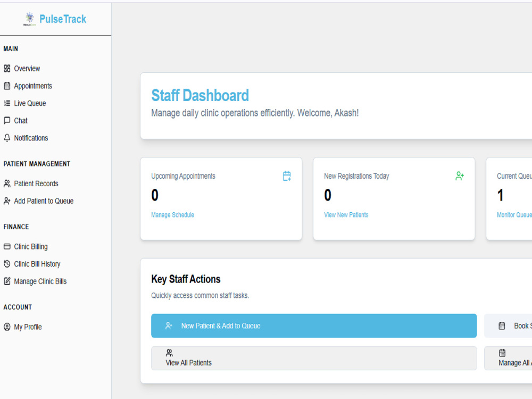532x399 pixels.
Task: Click the Add Patient to Queue icon
Action: (x=7, y=201)
